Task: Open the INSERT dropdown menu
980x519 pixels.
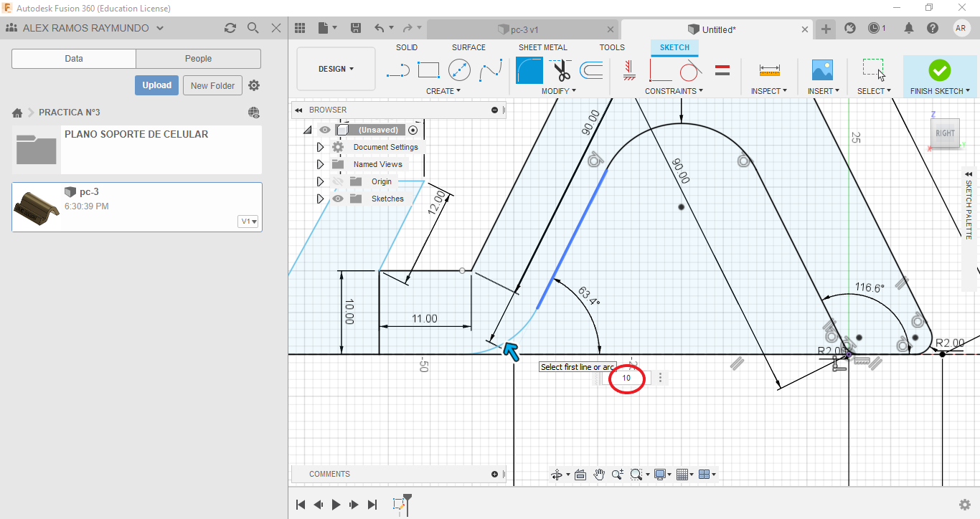Action: click(x=822, y=91)
